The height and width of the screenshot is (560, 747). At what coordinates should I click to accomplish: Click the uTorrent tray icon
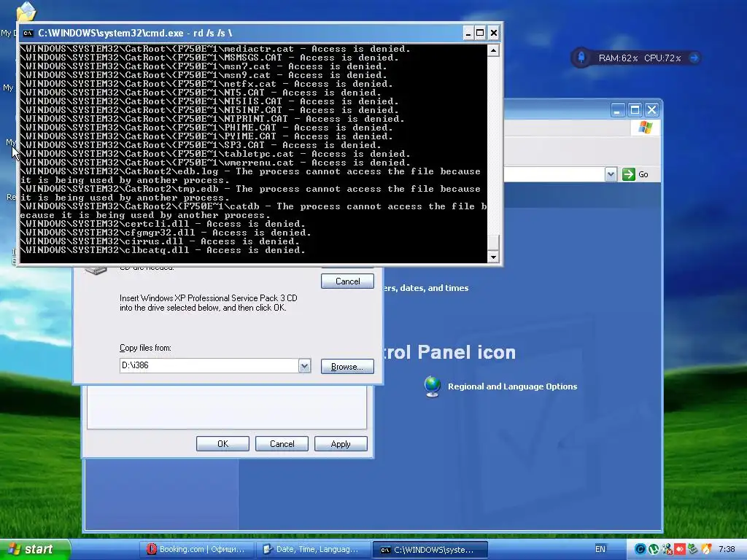pos(654,549)
